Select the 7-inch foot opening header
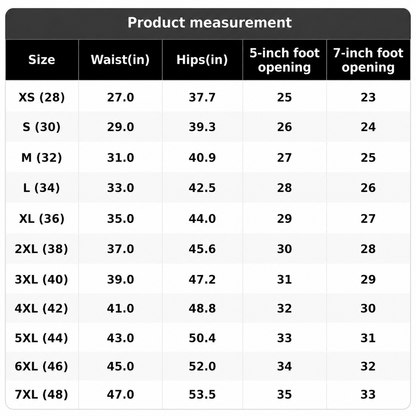The image size is (416, 416). point(368,60)
